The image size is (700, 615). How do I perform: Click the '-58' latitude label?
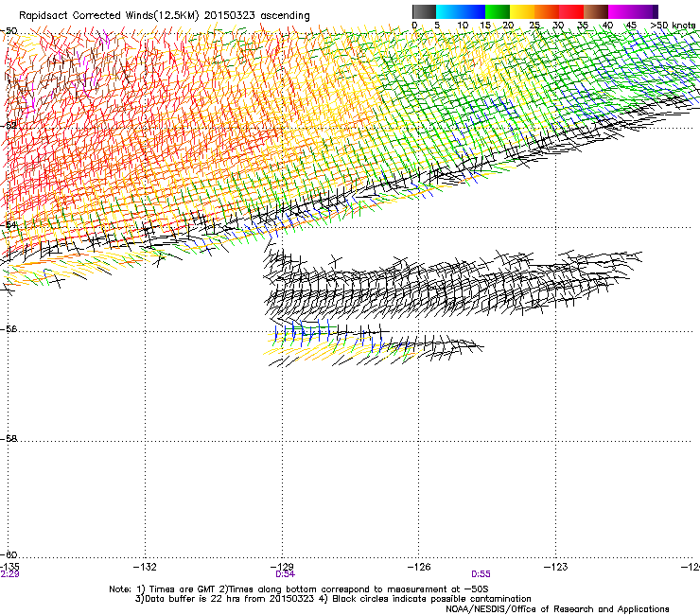(x=9, y=439)
